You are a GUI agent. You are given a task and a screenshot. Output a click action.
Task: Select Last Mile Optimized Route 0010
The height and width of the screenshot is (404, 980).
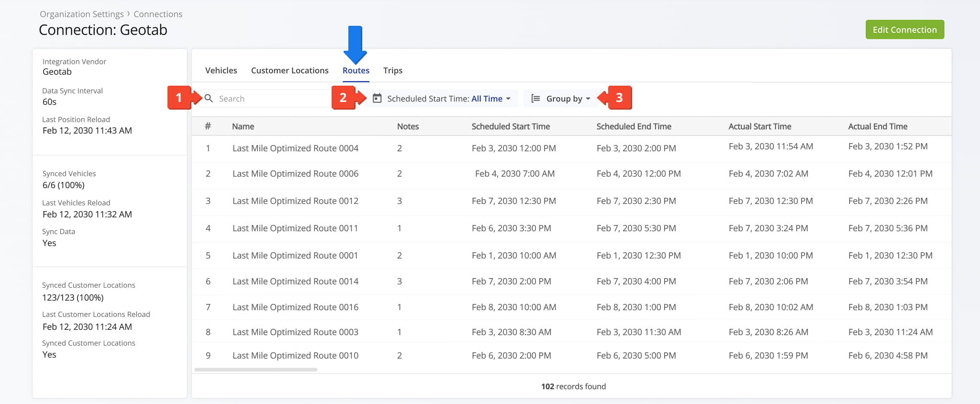(295, 356)
